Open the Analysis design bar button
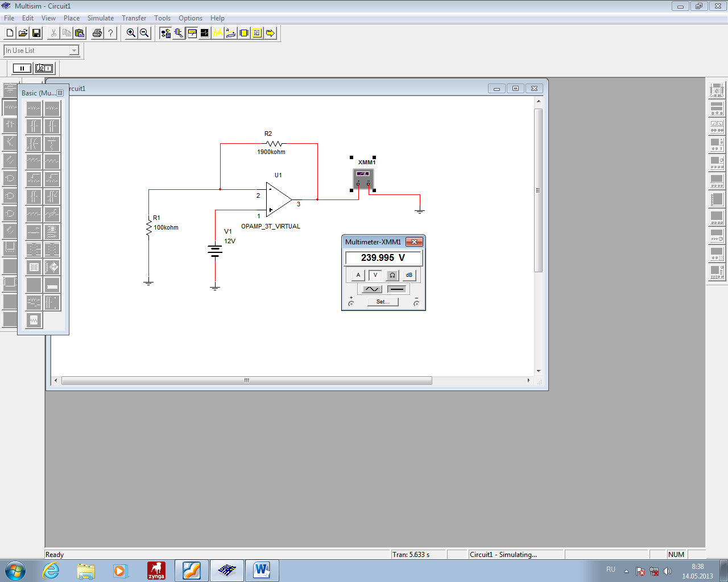The height and width of the screenshot is (582, 728). [x=218, y=33]
